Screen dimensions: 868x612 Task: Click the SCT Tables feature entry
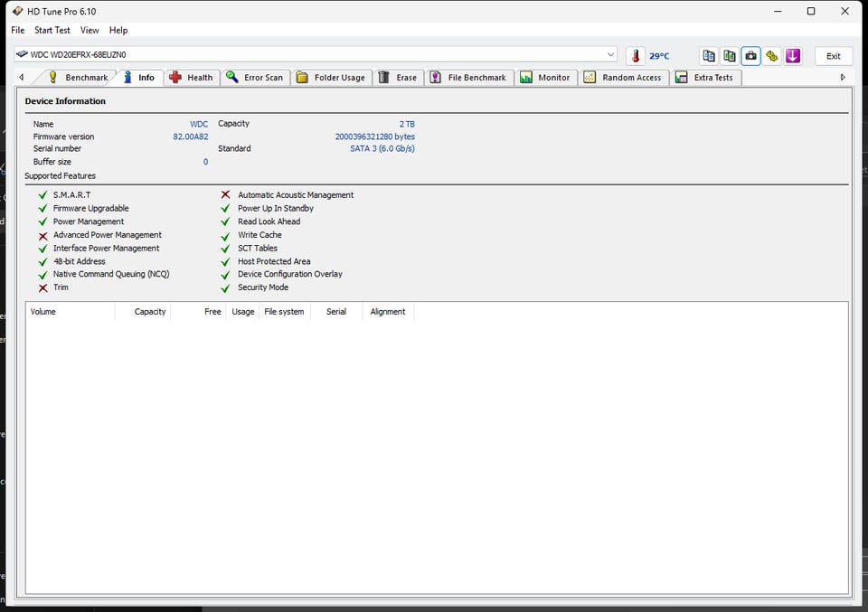(x=258, y=248)
